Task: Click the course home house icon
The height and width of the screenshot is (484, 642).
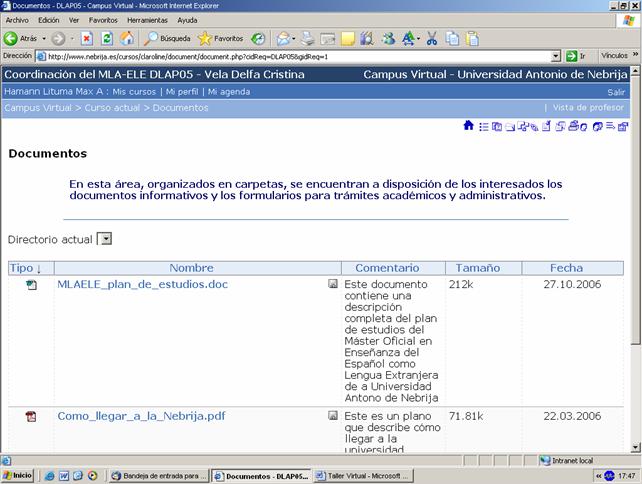Action: (x=469, y=126)
